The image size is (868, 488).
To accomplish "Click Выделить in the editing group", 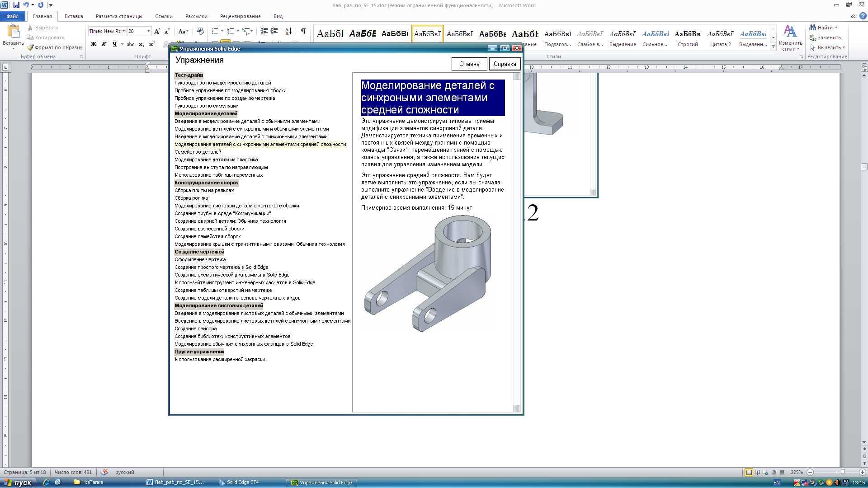I will point(827,47).
